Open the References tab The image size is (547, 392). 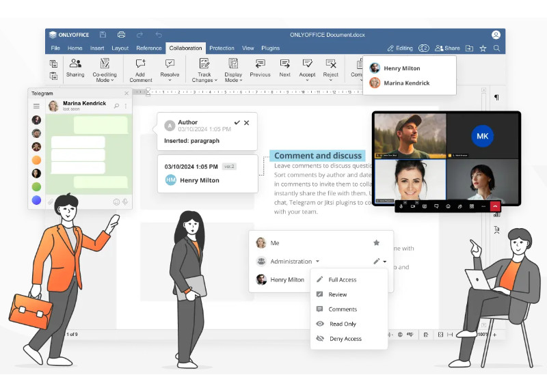click(149, 48)
